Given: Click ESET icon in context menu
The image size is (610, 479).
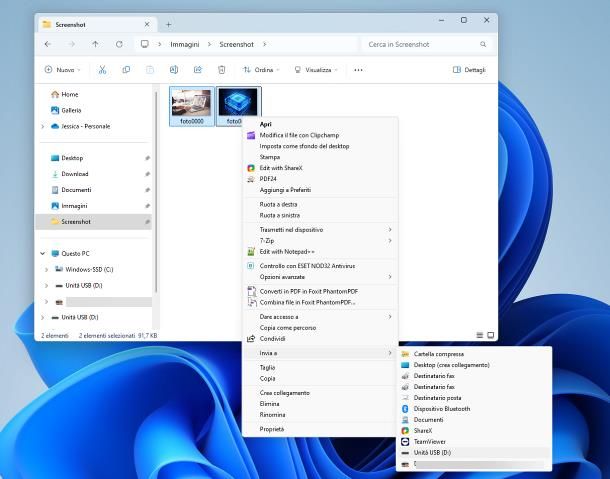Looking at the screenshot, I should tap(251, 266).
